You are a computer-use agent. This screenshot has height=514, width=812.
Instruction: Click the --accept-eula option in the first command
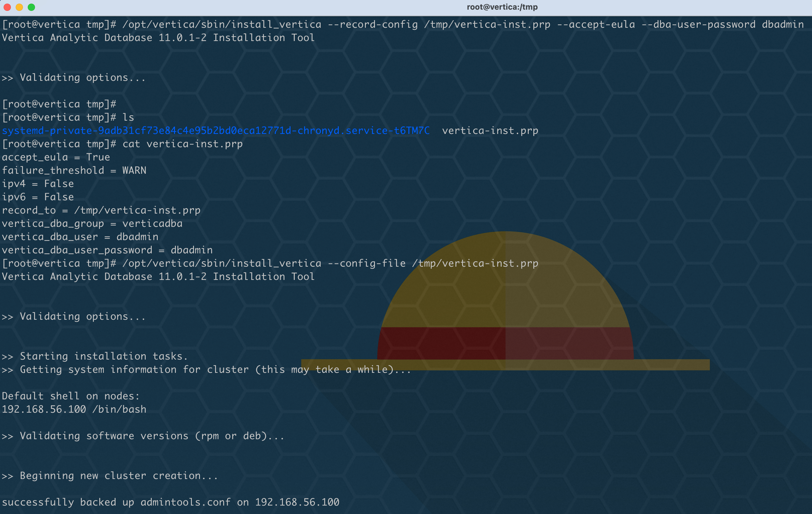(x=596, y=25)
